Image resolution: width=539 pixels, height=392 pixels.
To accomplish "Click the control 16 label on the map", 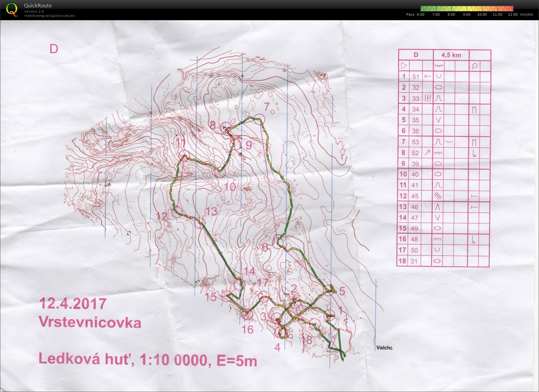I will (247, 330).
